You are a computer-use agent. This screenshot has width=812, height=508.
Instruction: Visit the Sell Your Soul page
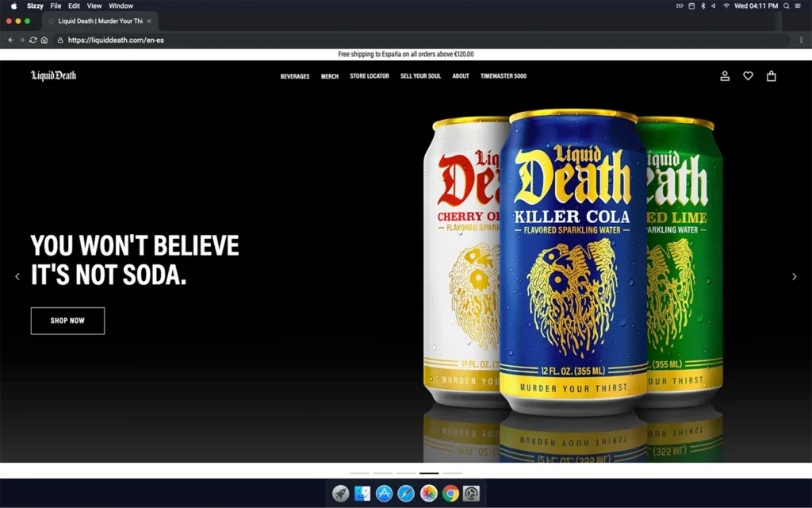click(420, 77)
